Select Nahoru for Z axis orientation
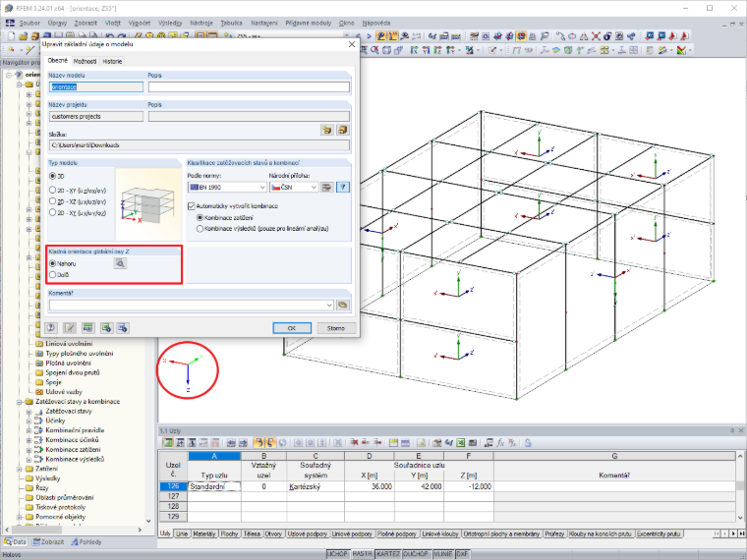 [x=53, y=263]
